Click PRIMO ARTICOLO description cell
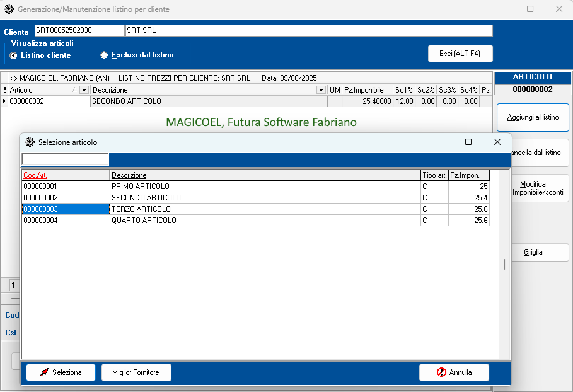The width and height of the screenshot is (573, 392). click(x=265, y=187)
